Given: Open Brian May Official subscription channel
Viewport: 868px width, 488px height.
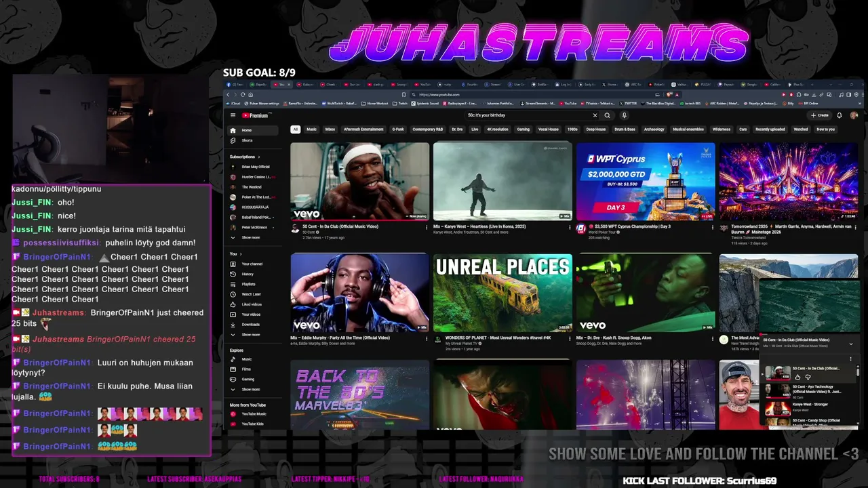Looking at the screenshot, I should (x=252, y=167).
